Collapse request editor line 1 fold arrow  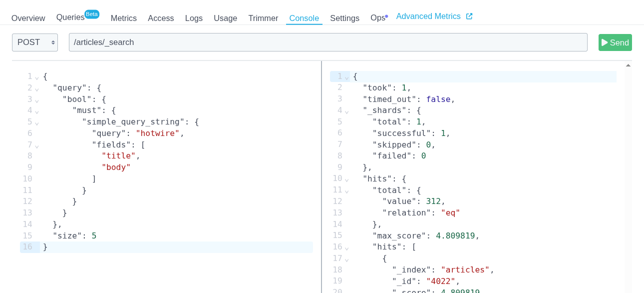coord(37,77)
